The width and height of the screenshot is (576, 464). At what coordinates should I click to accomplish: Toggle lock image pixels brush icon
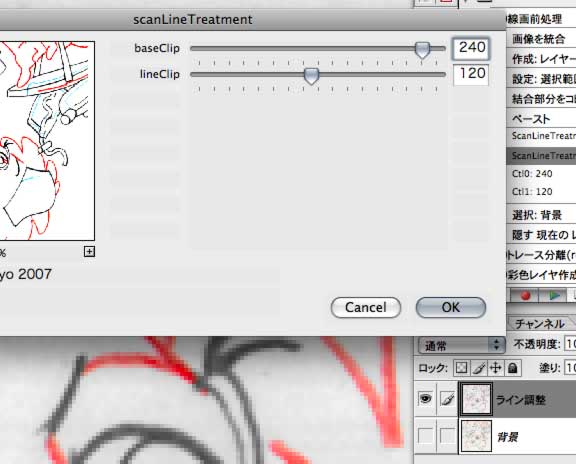(479, 368)
